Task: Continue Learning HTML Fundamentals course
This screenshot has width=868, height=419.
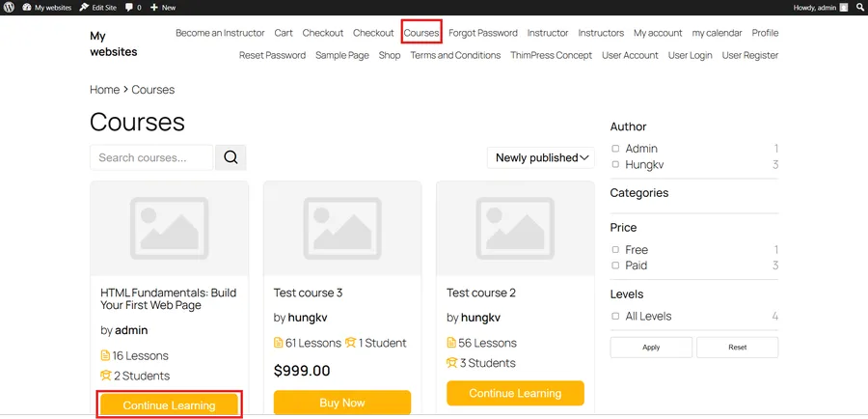Action: click(x=170, y=405)
